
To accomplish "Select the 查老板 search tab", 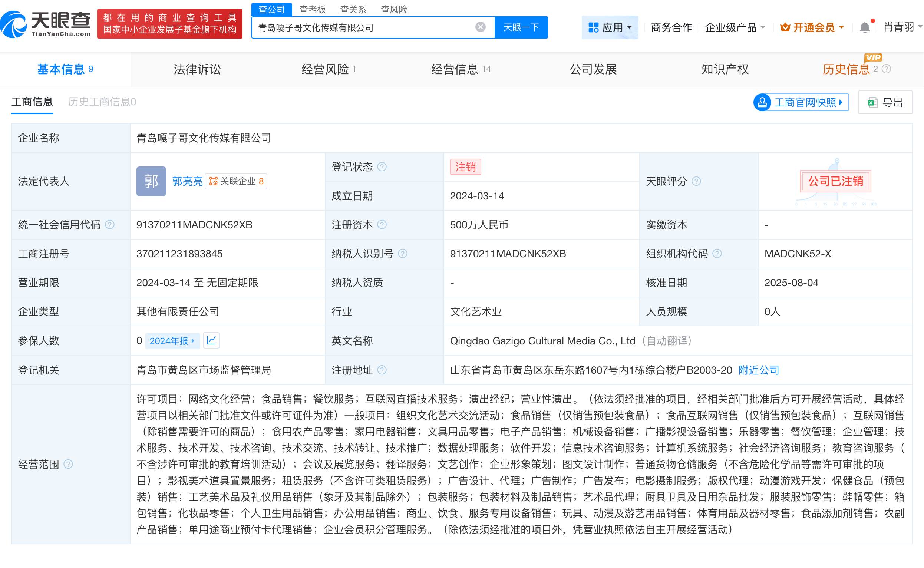I will pyautogui.click(x=313, y=9).
